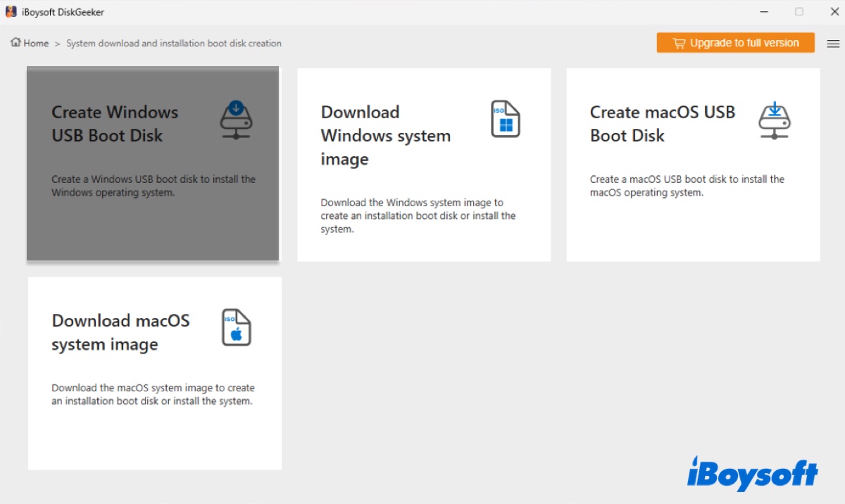The width and height of the screenshot is (845, 504).
Task: Click the Create macOS USB Boot Disk drive icon
Action: click(775, 120)
